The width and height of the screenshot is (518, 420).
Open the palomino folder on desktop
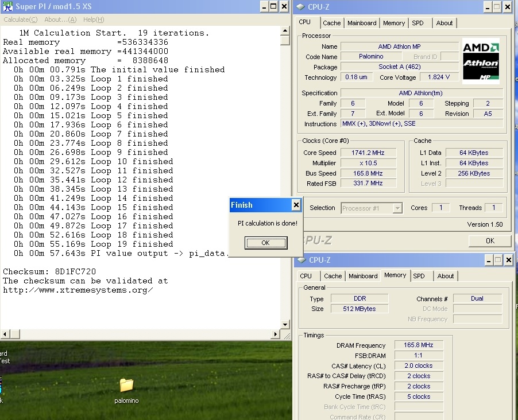126,386
